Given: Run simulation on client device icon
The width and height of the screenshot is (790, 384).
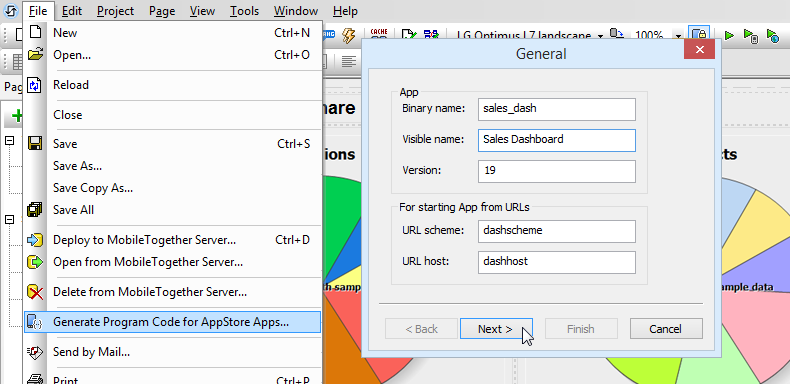Looking at the screenshot, I should [751, 36].
